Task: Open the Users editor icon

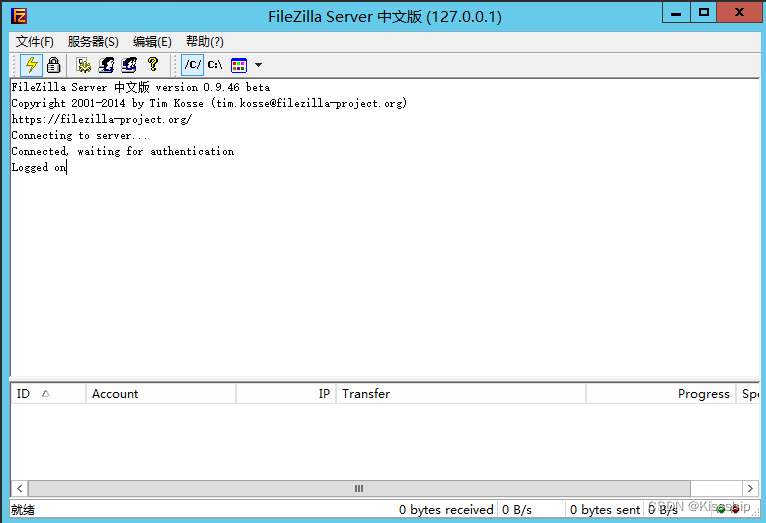Action: [x=106, y=65]
